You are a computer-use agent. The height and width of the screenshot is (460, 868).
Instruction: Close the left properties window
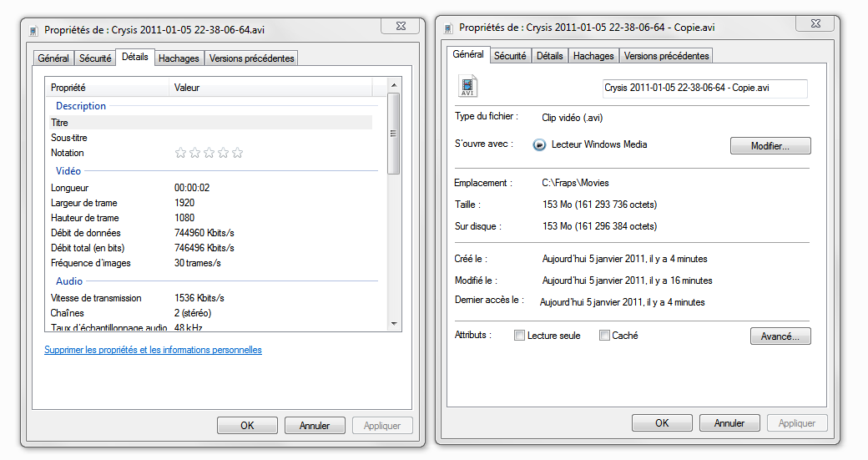point(400,26)
